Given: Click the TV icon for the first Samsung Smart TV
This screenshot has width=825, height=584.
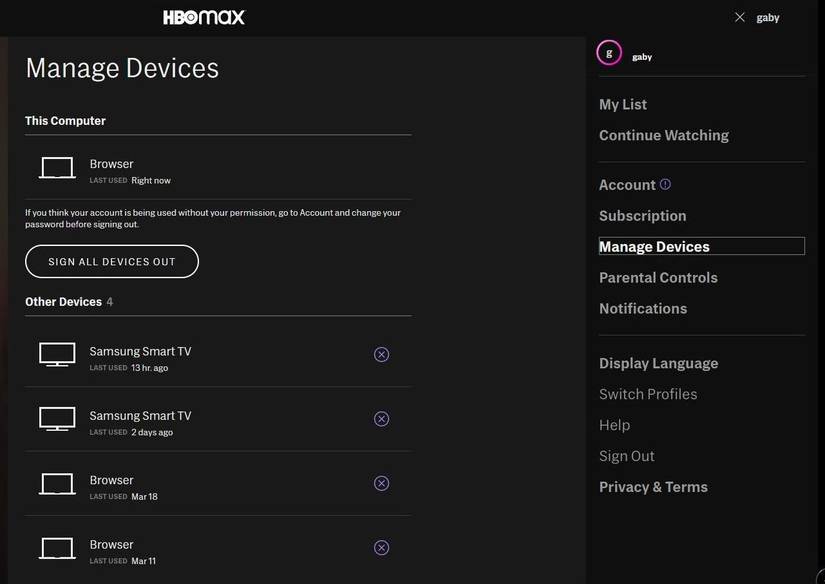Looking at the screenshot, I should point(56,354).
